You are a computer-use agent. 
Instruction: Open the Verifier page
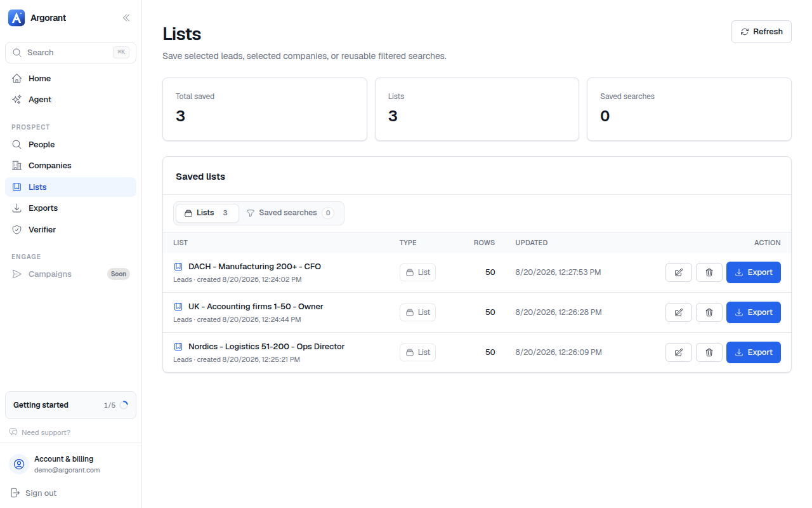pos(70,230)
